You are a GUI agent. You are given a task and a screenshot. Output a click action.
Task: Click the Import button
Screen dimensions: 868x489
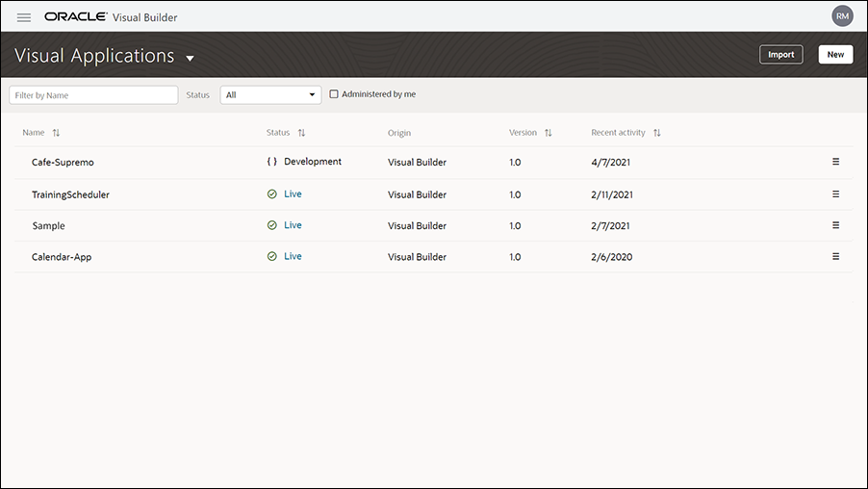(780, 54)
